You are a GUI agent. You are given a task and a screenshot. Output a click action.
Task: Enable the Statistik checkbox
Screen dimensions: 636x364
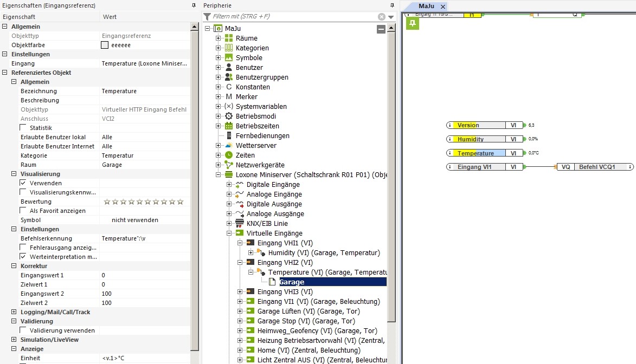tap(23, 128)
